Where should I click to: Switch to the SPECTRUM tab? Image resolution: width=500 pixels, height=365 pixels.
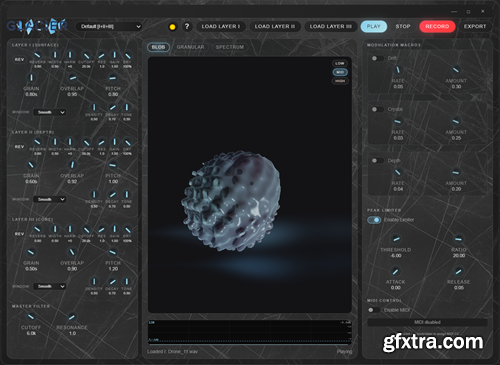coord(230,47)
